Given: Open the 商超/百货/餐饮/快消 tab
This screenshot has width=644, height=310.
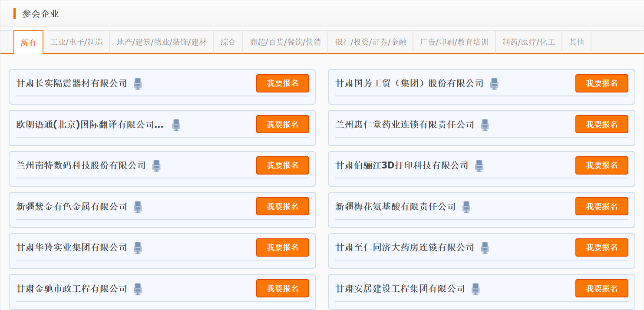Looking at the screenshot, I should pyautogui.click(x=285, y=42).
